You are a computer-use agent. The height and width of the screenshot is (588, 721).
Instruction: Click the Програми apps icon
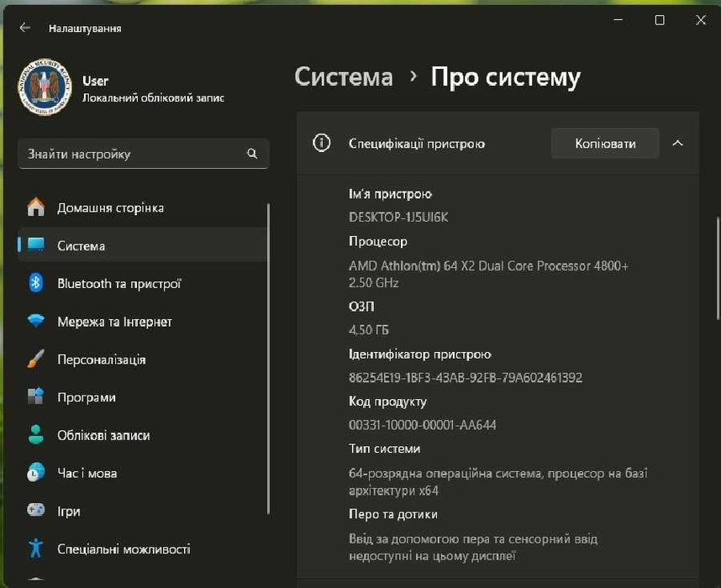click(36, 396)
